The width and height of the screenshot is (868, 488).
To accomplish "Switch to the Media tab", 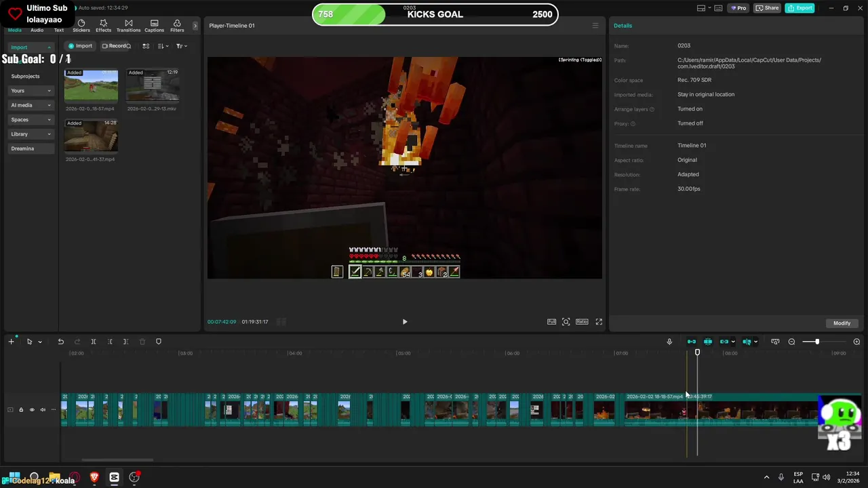I will click(x=15, y=30).
